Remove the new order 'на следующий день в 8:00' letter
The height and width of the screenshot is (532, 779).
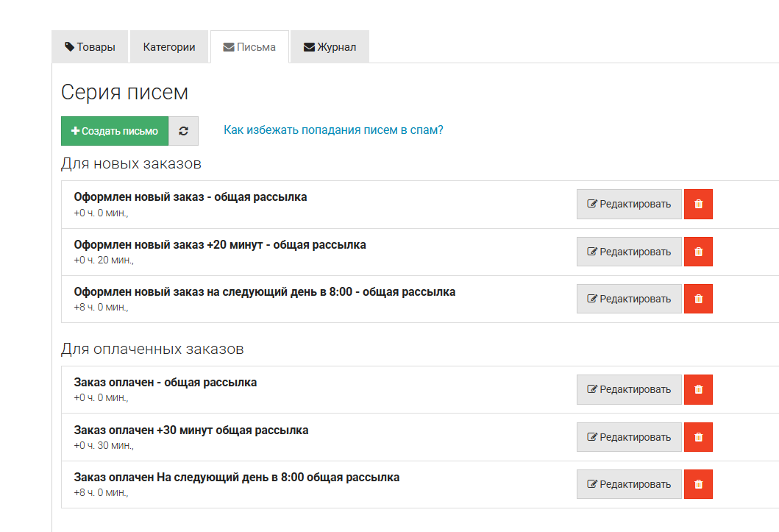[698, 299]
